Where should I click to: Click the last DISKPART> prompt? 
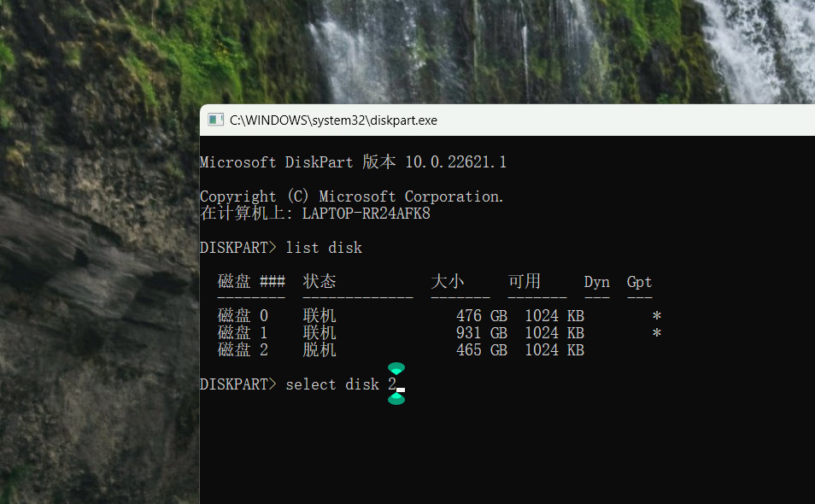[238, 384]
